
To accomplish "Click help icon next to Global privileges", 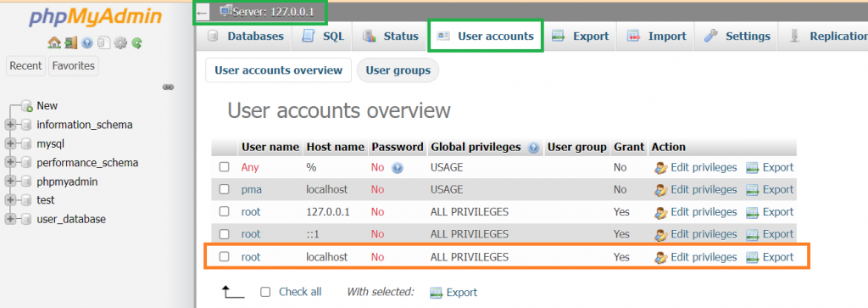I will pyautogui.click(x=534, y=148).
